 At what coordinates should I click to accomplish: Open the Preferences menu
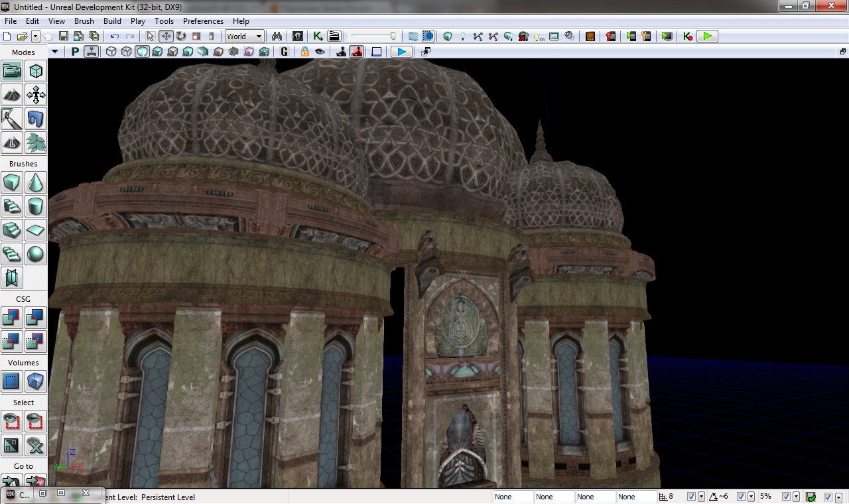click(203, 21)
